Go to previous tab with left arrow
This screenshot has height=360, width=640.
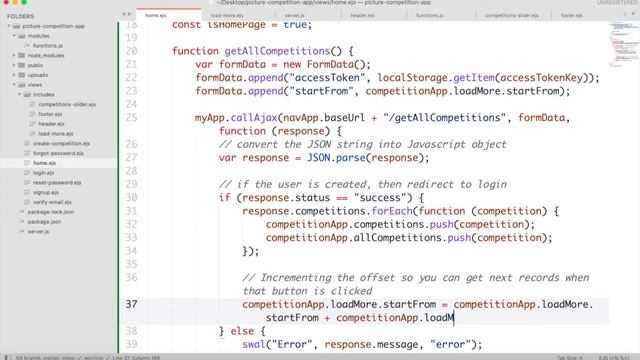(124, 14)
